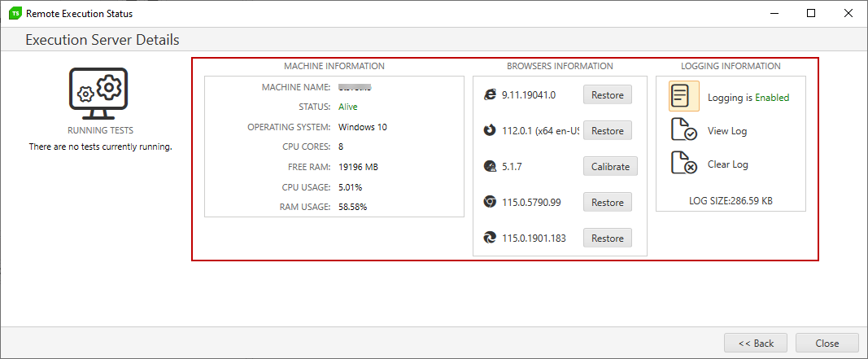Click the 58.58% RAM usage value
The width and height of the screenshot is (868, 359).
352,207
